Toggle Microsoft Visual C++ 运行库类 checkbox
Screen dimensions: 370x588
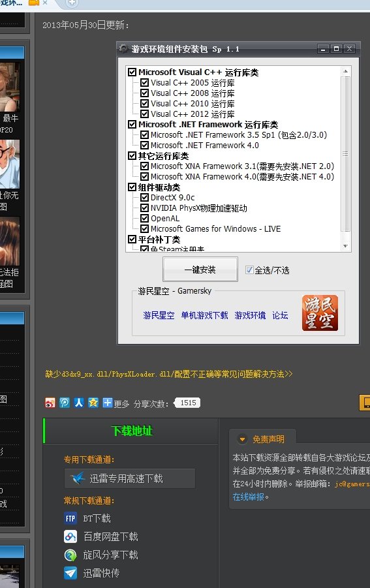[x=132, y=72]
